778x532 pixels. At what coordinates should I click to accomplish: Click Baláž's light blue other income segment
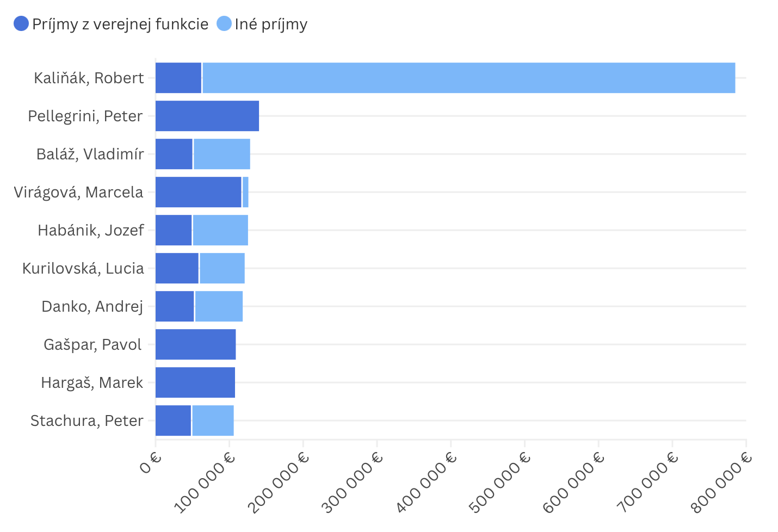point(221,154)
